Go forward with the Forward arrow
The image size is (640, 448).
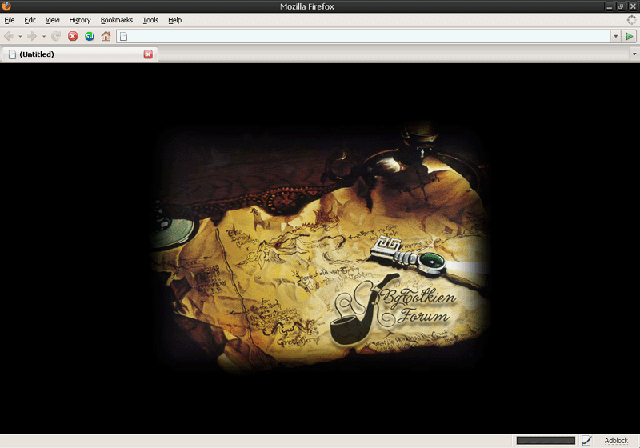(x=32, y=36)
